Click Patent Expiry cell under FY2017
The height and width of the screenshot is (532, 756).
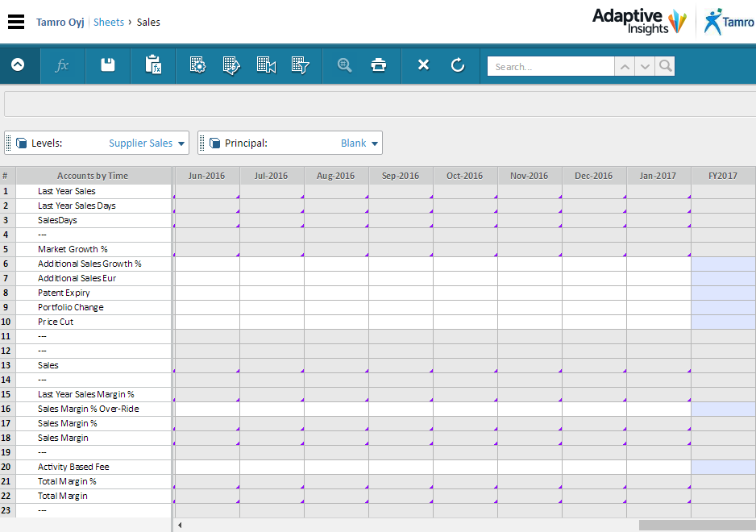[x=723, y=293]
